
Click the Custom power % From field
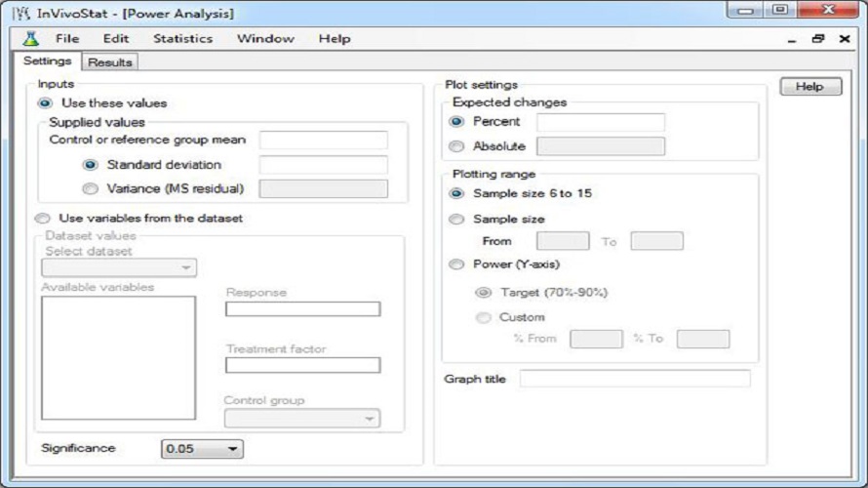click(x=596, y=339)
